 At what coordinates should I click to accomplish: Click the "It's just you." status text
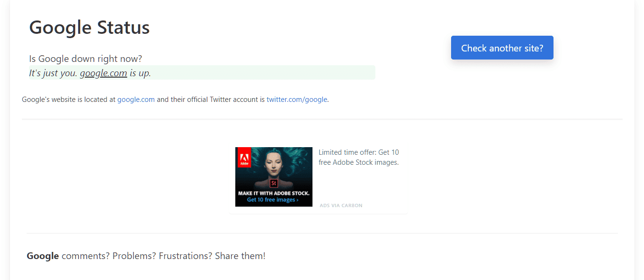click(53, 73)
